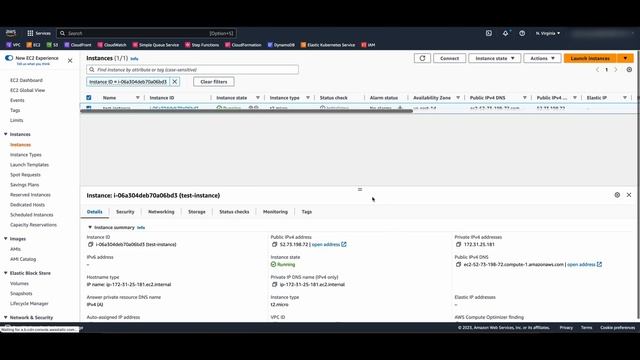Remove the Instance ID filter chip

175,82
